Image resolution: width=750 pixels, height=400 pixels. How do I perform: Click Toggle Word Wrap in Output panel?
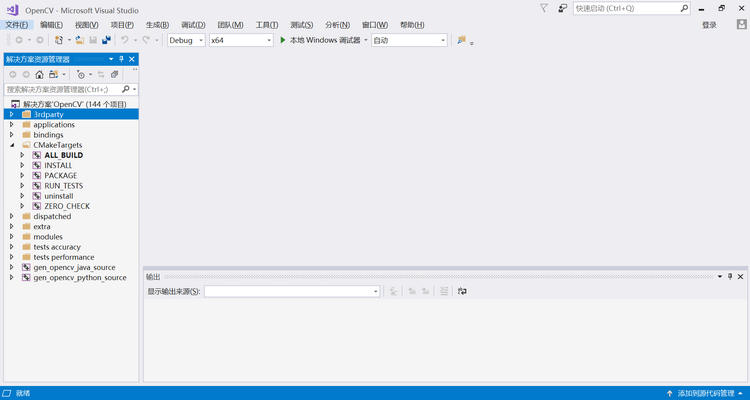coord(462,291)
